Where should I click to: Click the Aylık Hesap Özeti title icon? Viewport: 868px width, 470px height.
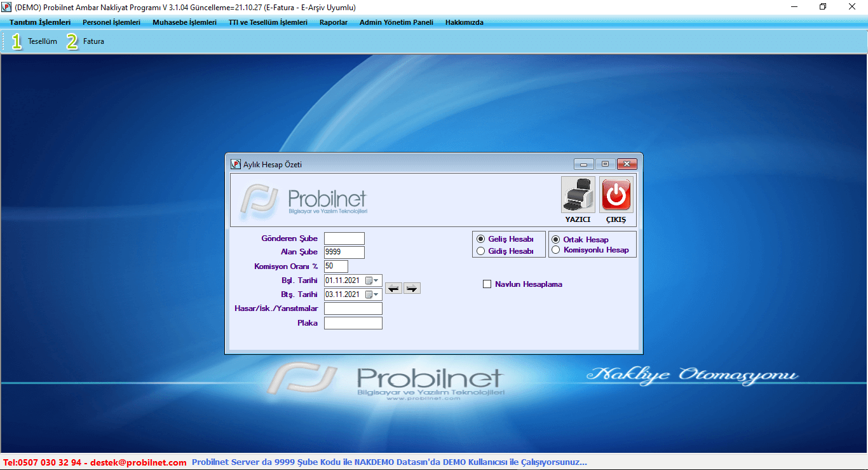[236, 164]
